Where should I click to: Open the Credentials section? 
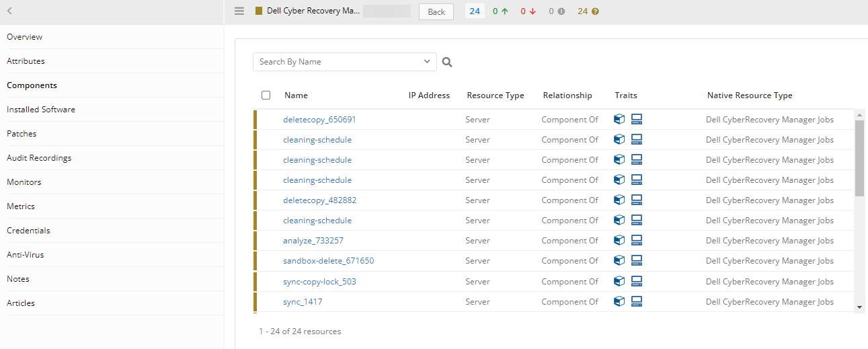click(28, 231)
